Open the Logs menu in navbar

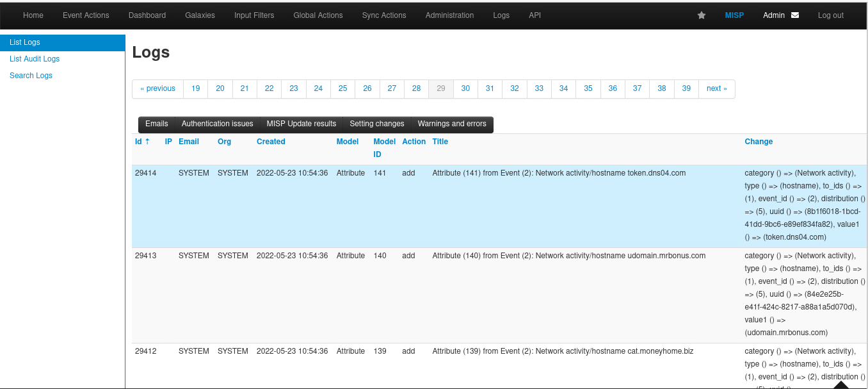(501, 15)
